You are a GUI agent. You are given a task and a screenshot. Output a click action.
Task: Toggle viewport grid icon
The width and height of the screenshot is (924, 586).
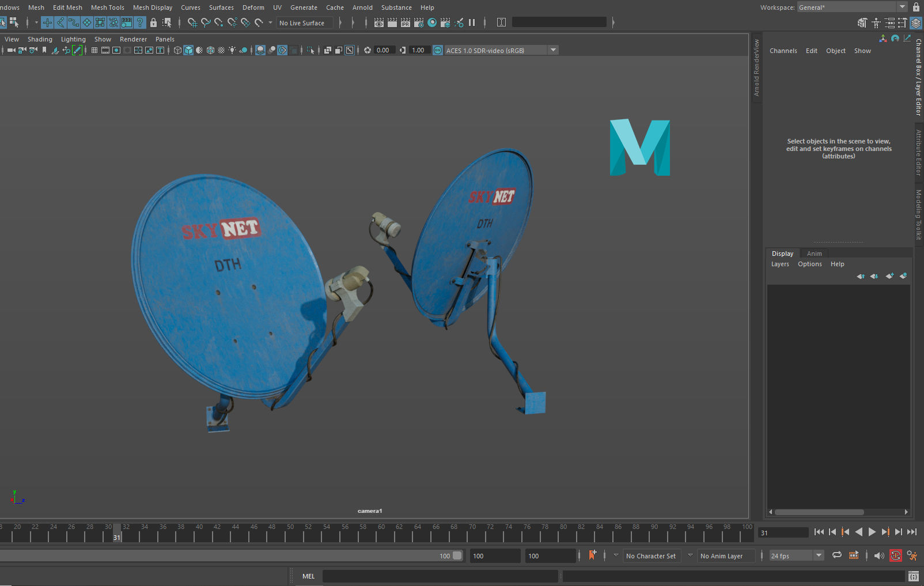coord(94,50)
